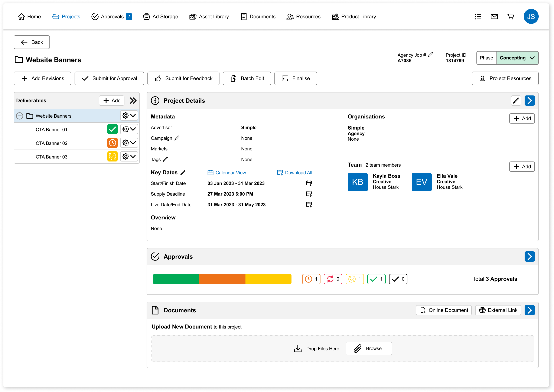This screenshot has width=554, height=392.
Task: Click Submit for Feedback button
Action: point(183,78)
